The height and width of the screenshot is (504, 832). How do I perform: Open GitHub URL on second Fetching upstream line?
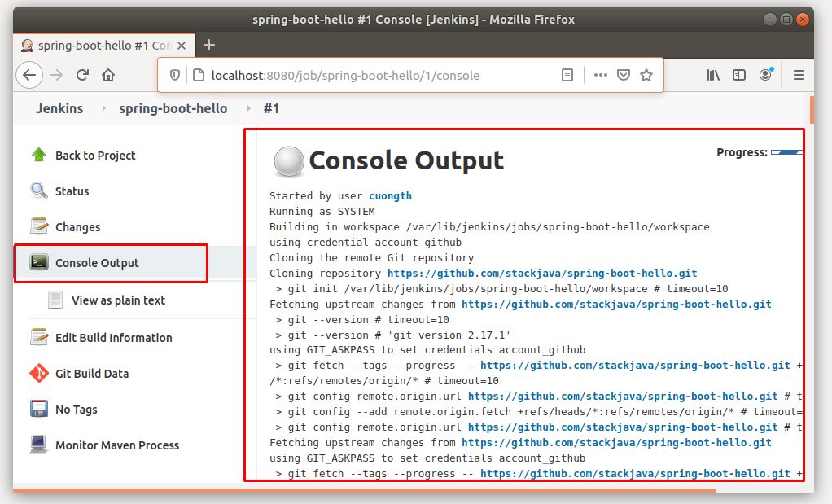tap(616, 442)
